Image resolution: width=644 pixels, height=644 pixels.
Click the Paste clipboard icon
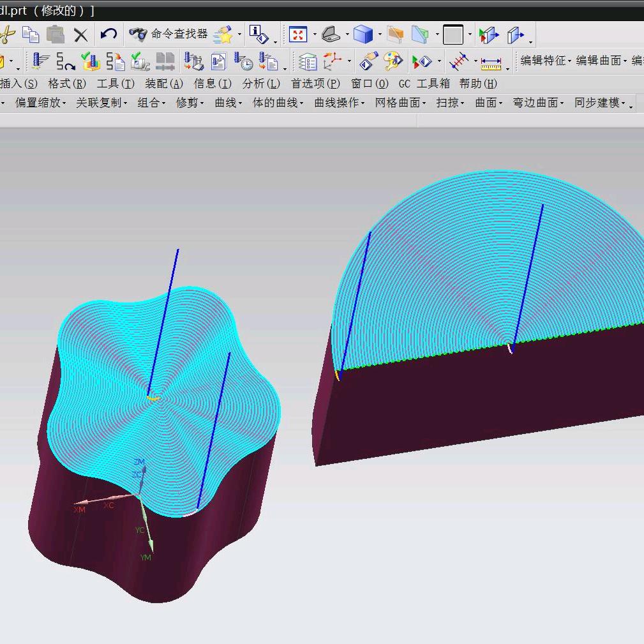[56, 34]
